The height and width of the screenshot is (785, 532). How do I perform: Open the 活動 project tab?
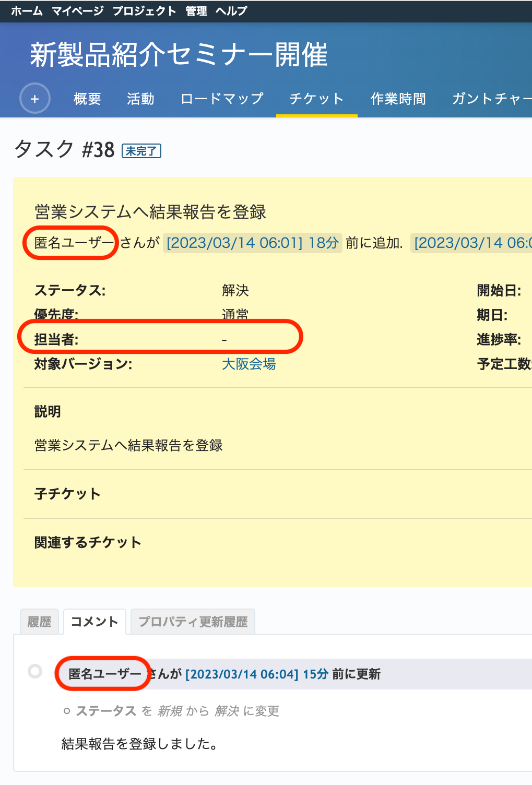140,99
